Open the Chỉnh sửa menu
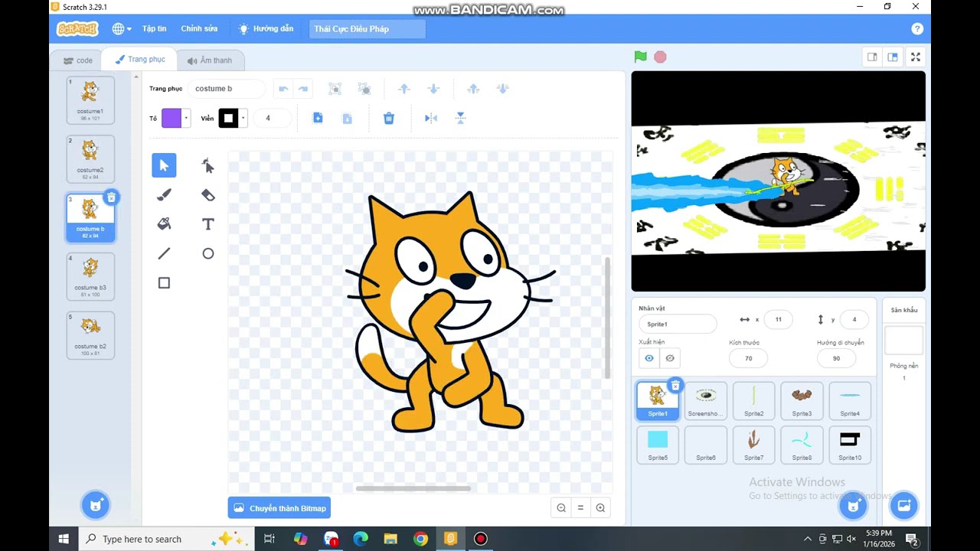The height and width of the screenshot is (551, 980). (x=199, y=29)
